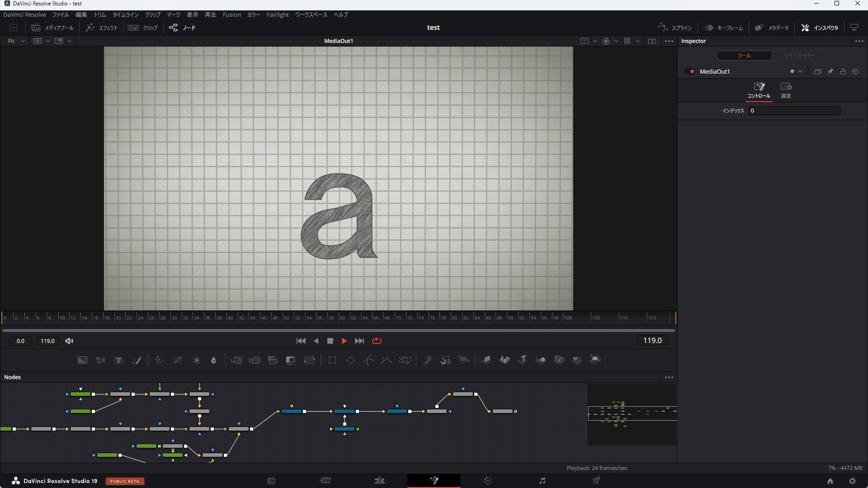Open the Fusion menu
The height and width of the screenshot is (488, 868).
coord(231,15)
